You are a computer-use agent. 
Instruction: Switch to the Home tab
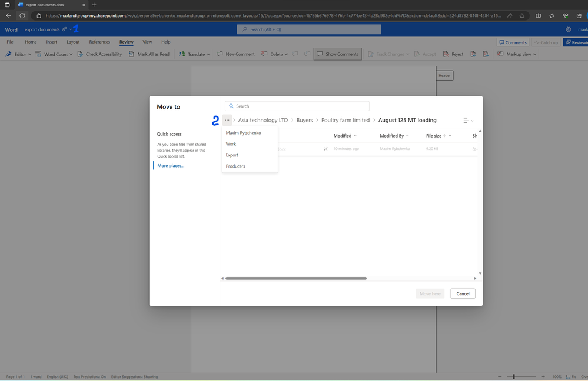coord(31,42)
